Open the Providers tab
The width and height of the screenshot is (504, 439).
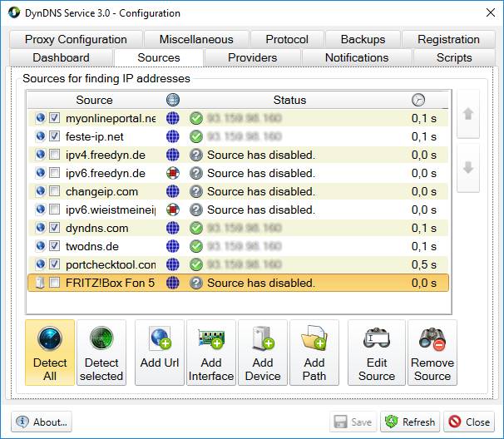coord(252,57)
